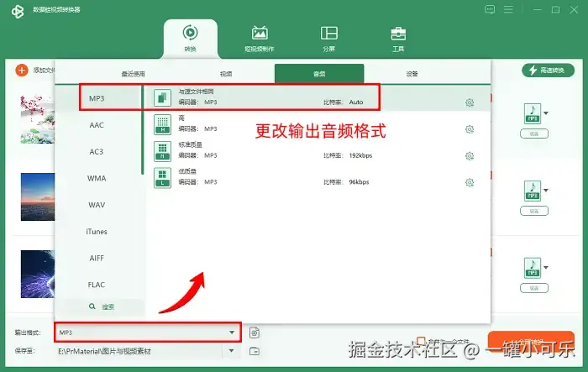Switch to the 短视频制作 tab
Viewport: 588px width, 372px height.
259,39
